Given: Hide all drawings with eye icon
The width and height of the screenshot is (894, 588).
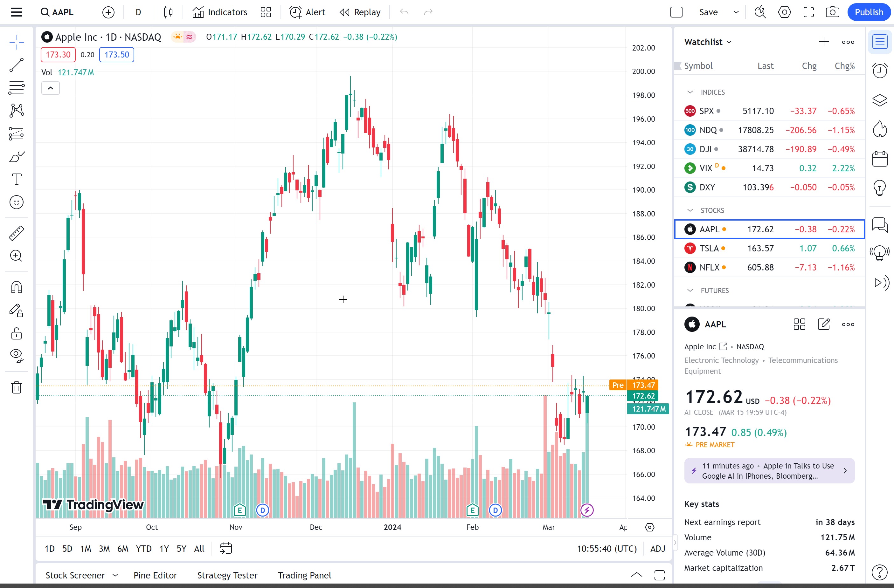Looking at the screenshot, I should click(17, 355).
